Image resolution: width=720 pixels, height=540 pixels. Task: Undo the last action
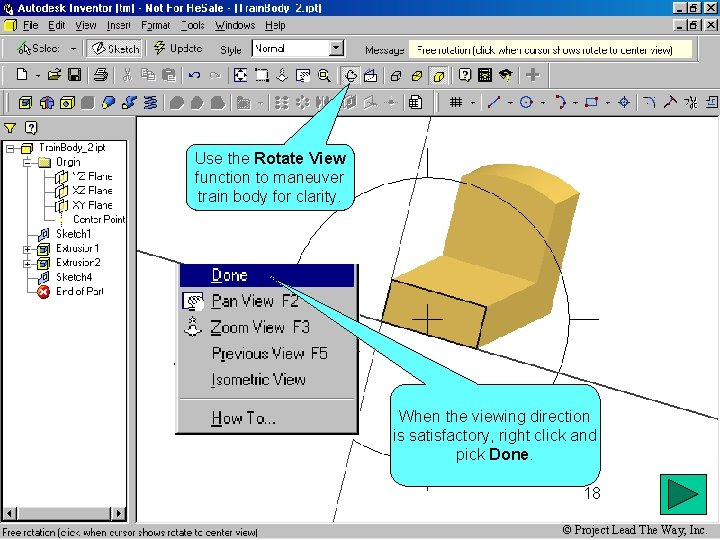[x=194, y=75]
